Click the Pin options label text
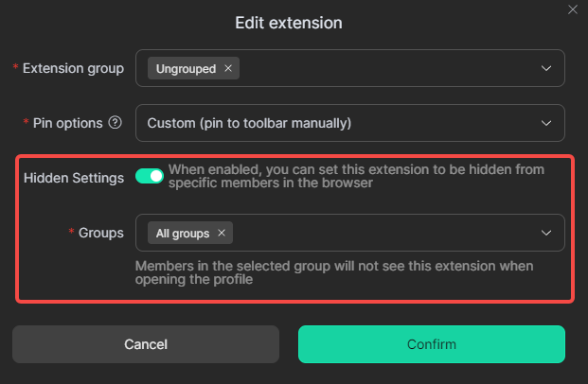 click(66, 123)
